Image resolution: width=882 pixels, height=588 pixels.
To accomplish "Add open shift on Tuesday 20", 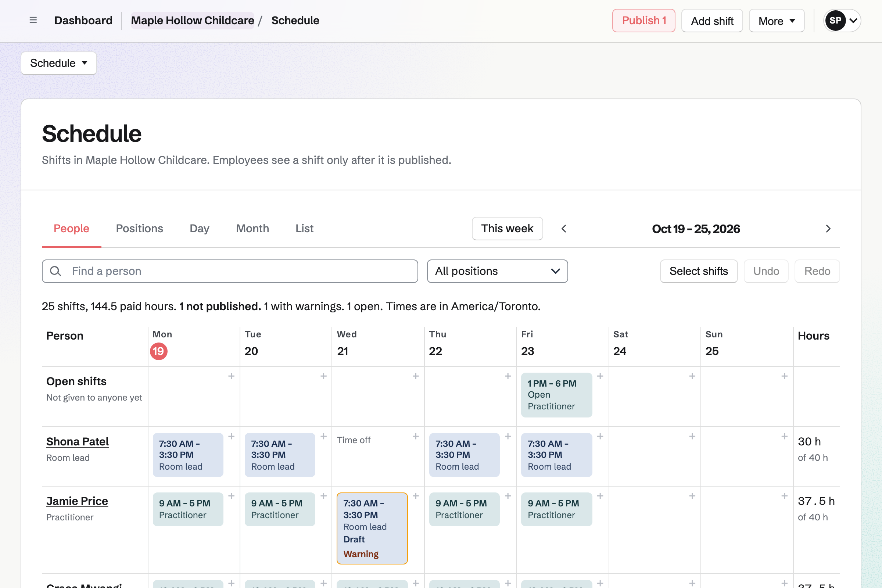I will point(324,376).
